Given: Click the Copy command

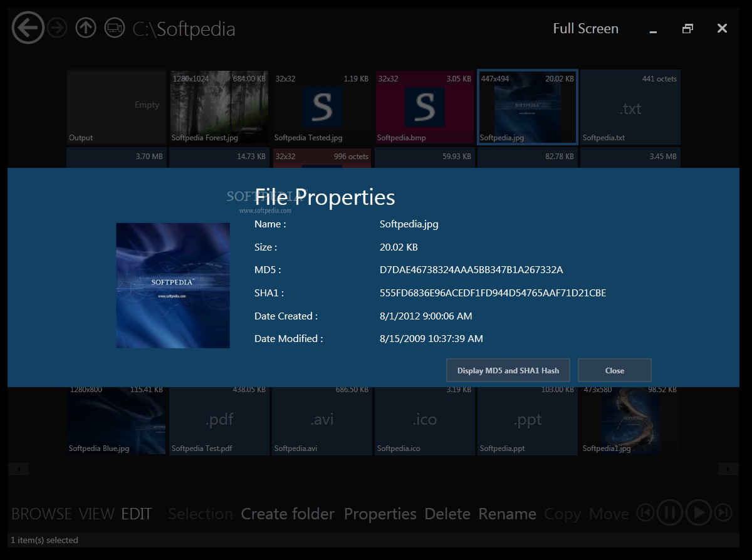Looking at the screenshot, I should pyautogui.click(x=562, y=514).
